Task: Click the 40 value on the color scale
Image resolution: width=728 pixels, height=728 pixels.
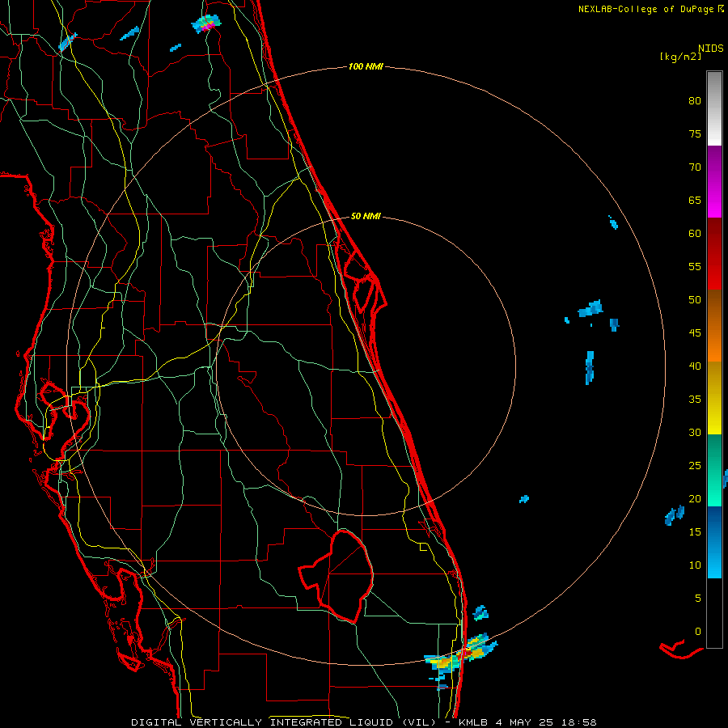Action: pos(695,366)
